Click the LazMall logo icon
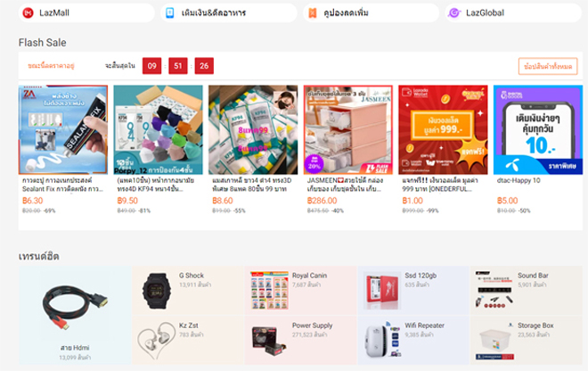 tap(28, 12)
